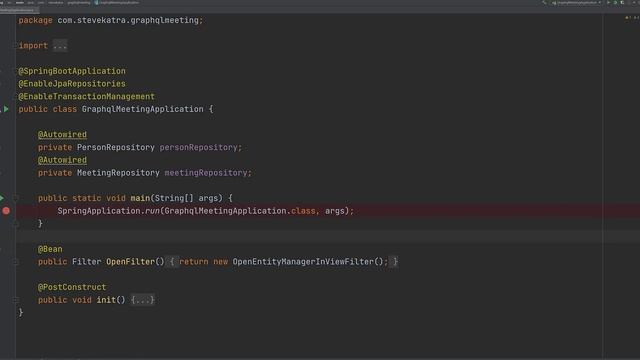Expand the folded init body braces

[x=143, y=300]
